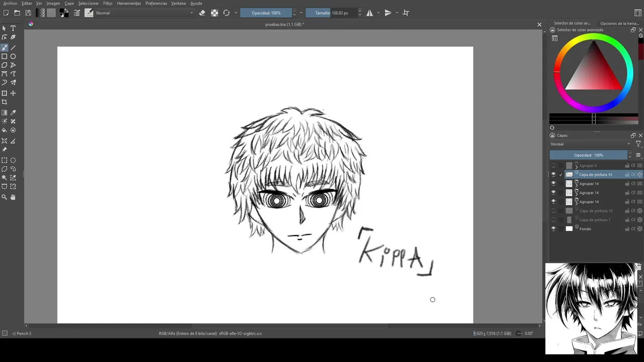The height and width of the screenshot is (362, 644).
Task: Show the hidden Agrupar 6 layer
Action: [x=553, y=165]
